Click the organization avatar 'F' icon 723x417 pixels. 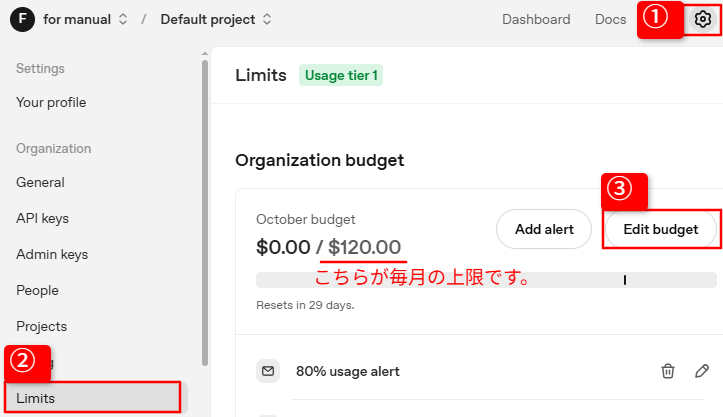pos(20,20)
